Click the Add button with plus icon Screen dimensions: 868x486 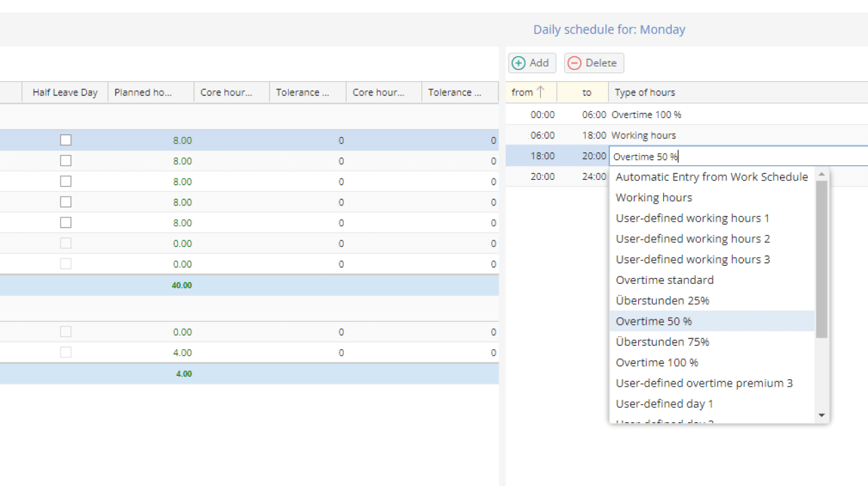click(531, 63)
